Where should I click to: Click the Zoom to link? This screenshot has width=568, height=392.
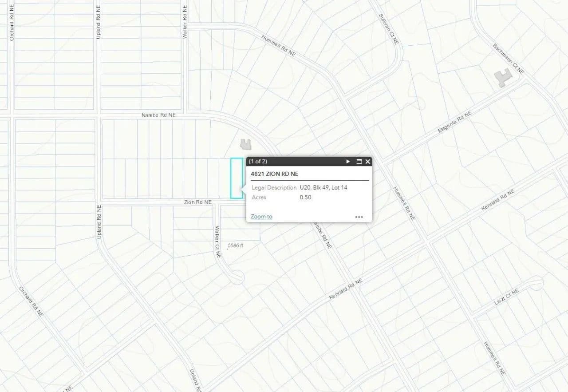(x=261, y=216)
